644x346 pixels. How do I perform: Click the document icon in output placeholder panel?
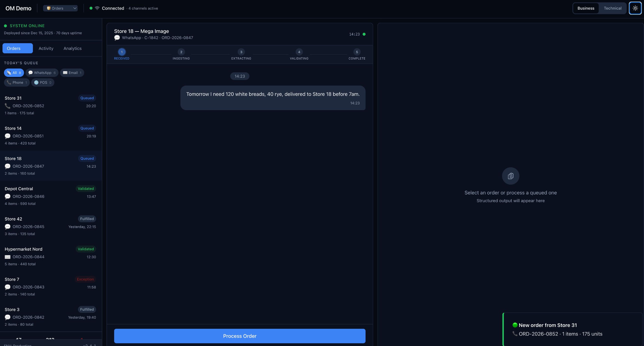(x=510, y=176)
